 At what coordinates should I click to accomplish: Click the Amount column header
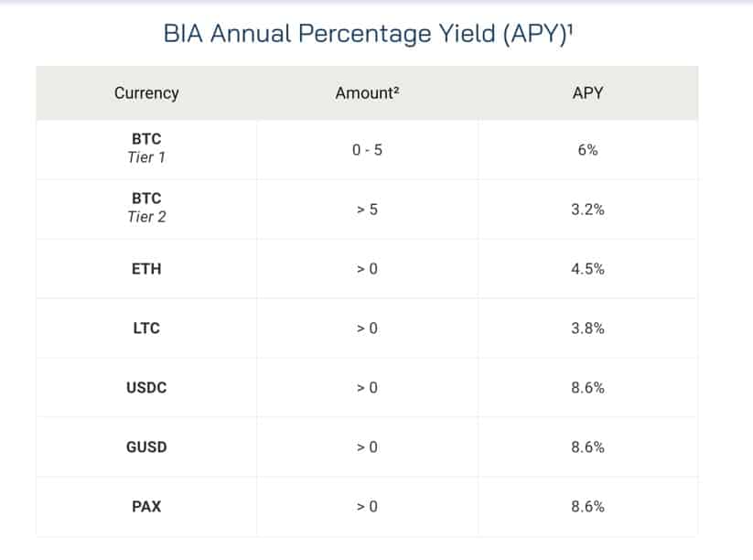[x=367, y=92]
